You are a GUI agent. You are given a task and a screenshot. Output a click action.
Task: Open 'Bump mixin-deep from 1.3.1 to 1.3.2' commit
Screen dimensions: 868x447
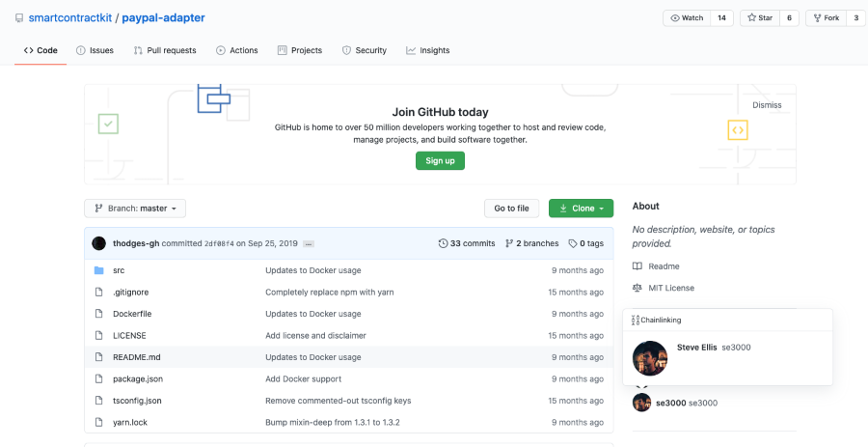point(333,422)
